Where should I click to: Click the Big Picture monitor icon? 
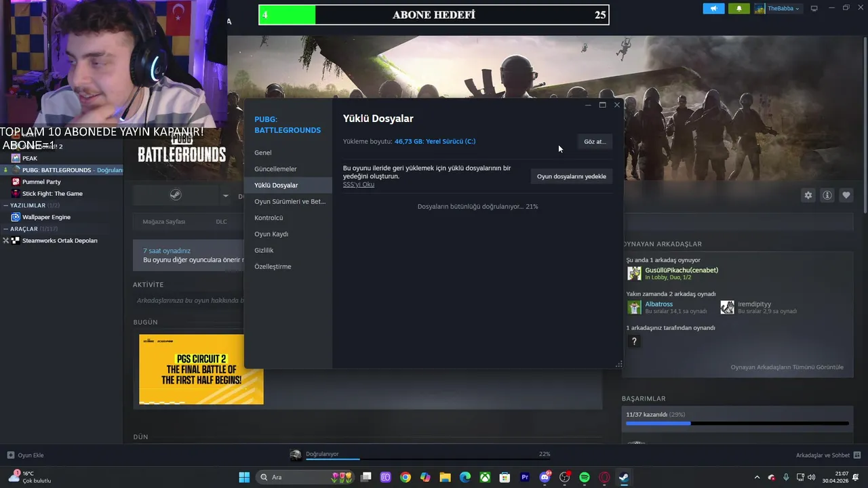point(814,8)
